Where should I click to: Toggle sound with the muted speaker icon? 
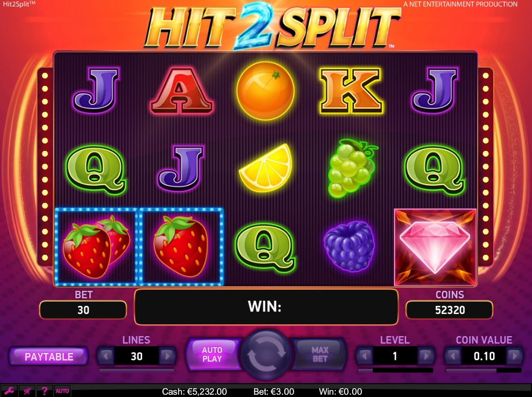27,391
